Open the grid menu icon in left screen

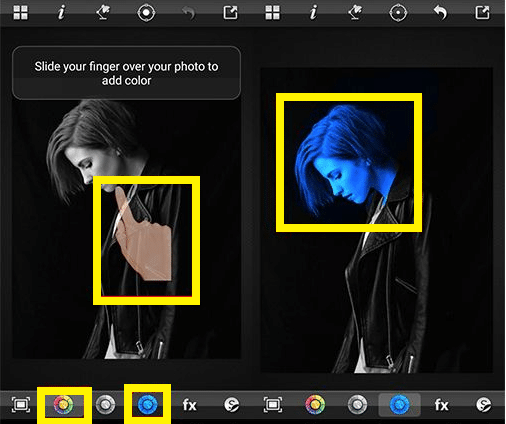click(x=20, y=13)
